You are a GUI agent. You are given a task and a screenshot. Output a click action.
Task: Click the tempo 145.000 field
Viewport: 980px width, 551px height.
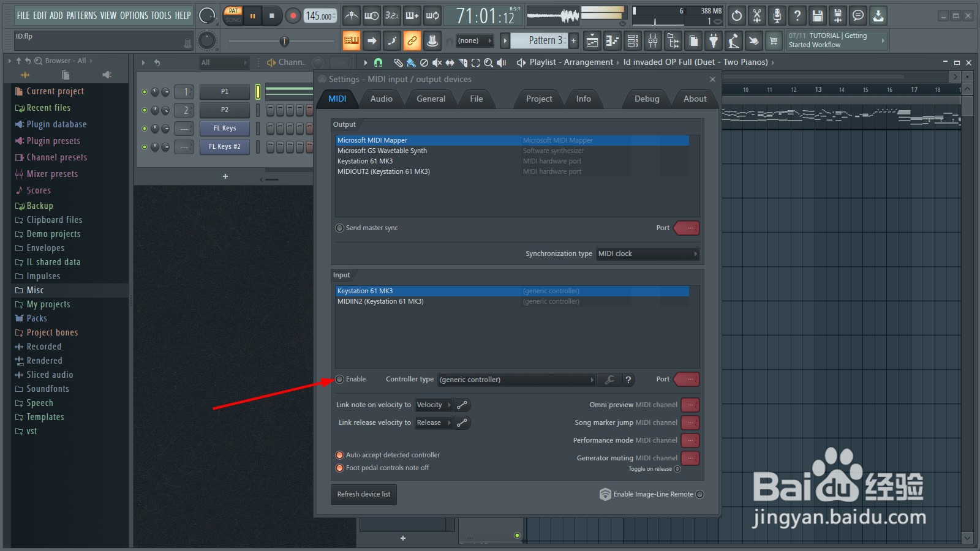click(x=320, y=16)
